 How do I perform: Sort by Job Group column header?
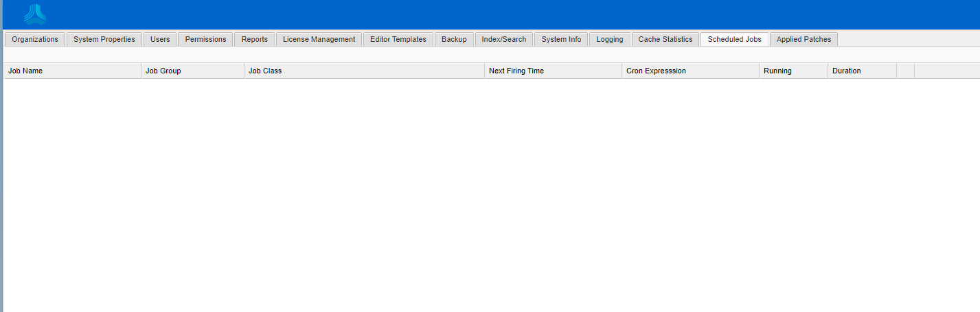[192, 71]
